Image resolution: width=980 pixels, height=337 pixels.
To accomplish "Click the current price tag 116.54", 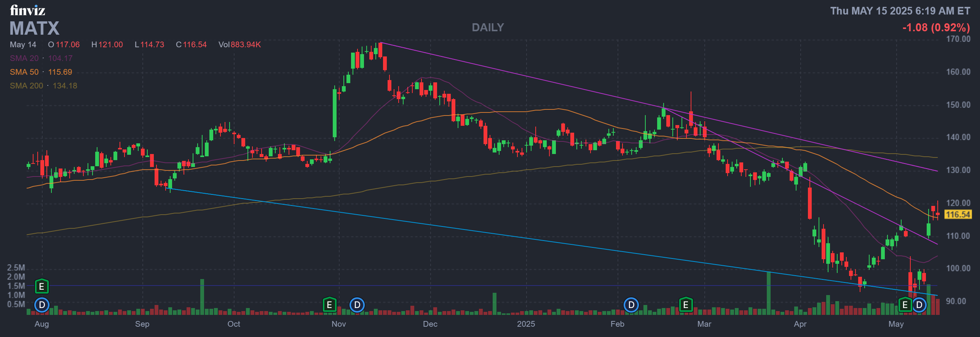I will click(958, 215).
